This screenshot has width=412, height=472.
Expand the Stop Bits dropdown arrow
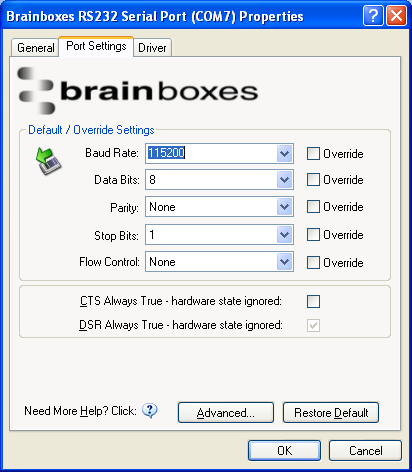pos(284,235)
